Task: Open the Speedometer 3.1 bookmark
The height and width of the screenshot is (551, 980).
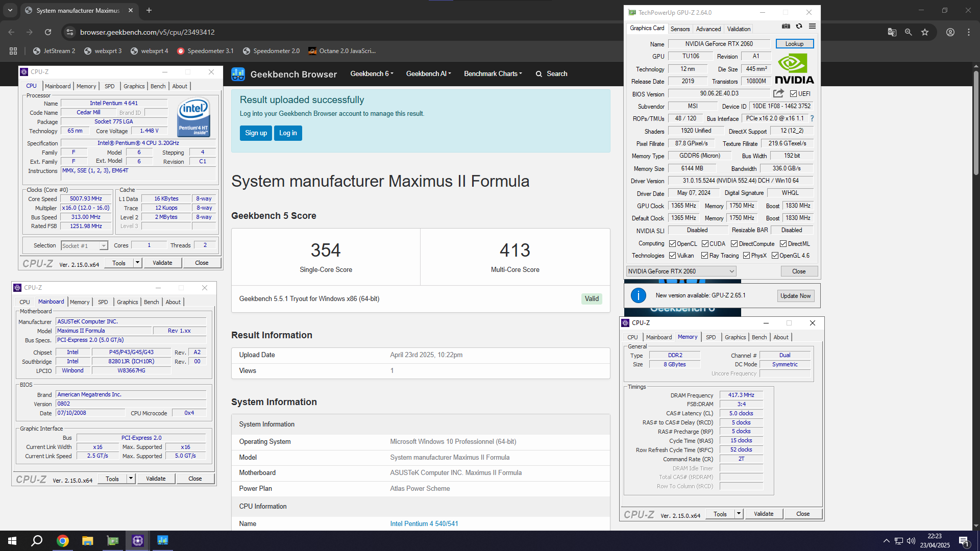Action: pos(205,51)
